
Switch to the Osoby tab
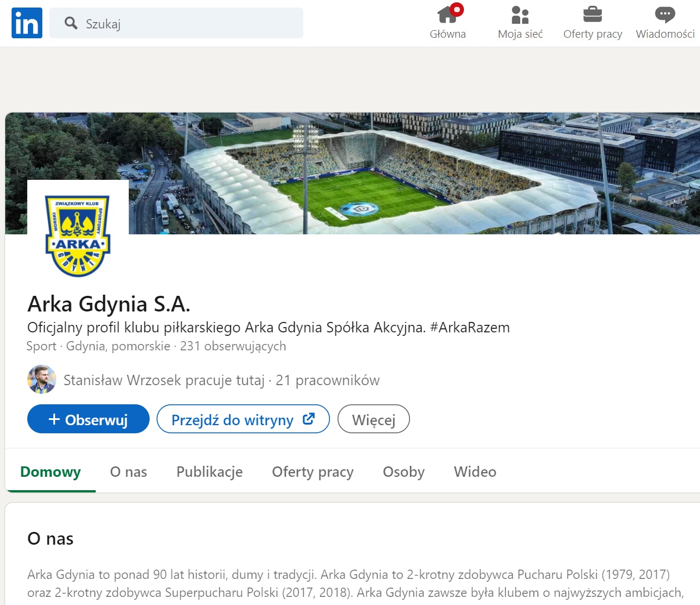(404, 472)
